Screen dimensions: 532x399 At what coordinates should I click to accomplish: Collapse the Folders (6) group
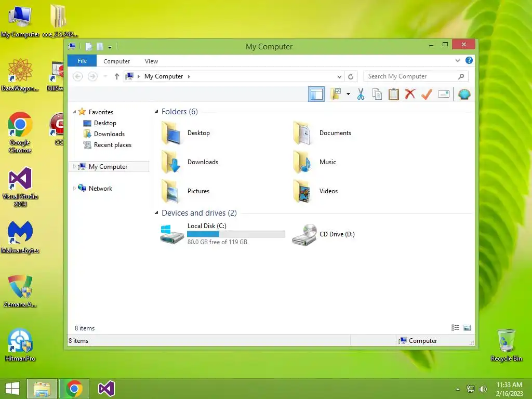[x=156, y=111]
